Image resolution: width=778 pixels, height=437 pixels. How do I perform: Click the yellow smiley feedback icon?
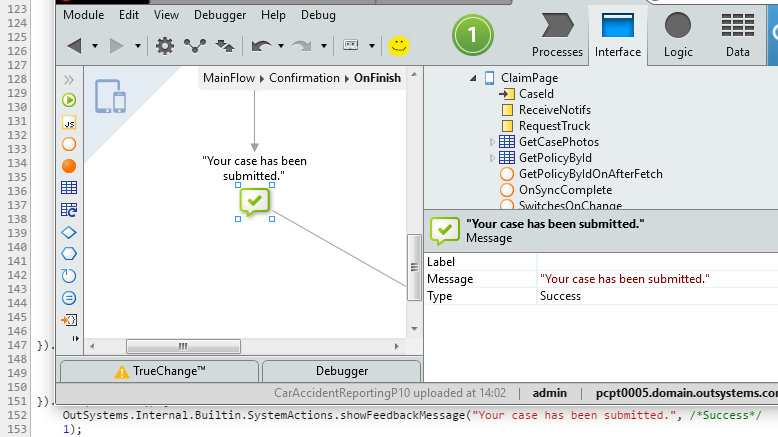(399, 46)
